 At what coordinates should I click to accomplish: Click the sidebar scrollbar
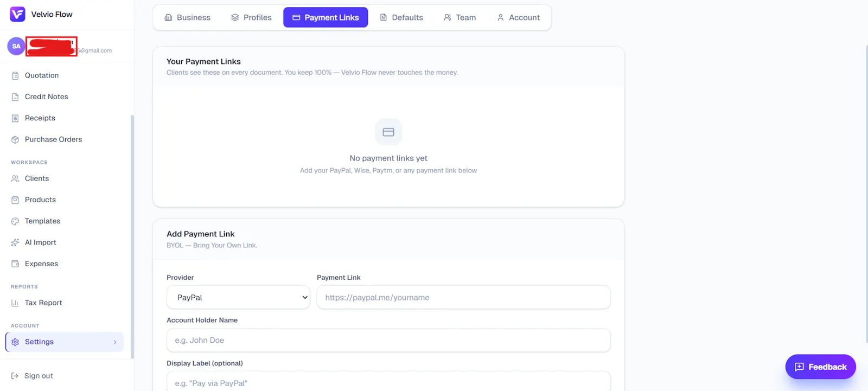(x=132, y=236)
